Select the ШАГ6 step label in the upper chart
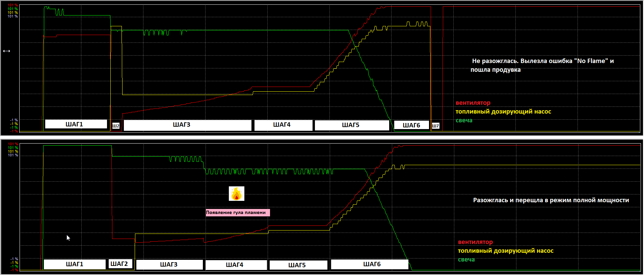 coord(411,125)
